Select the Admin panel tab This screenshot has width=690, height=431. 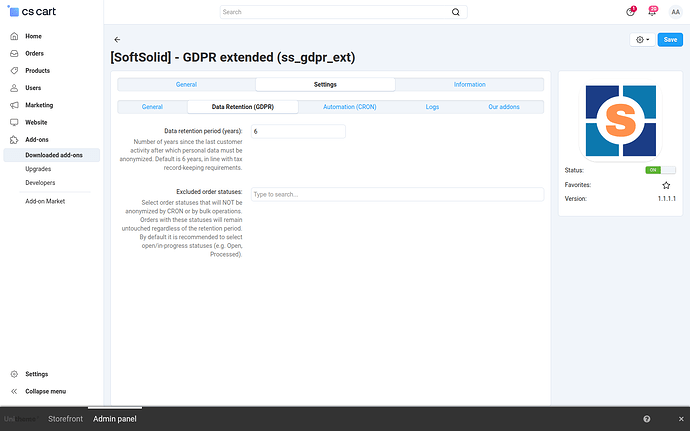pyautogui.click(x=115, y=419)
